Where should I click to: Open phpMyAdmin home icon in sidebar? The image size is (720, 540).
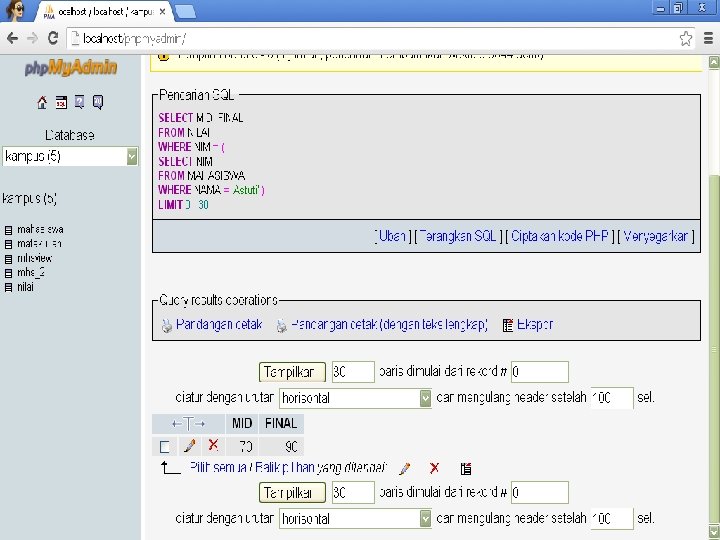[x=42, y=102]
